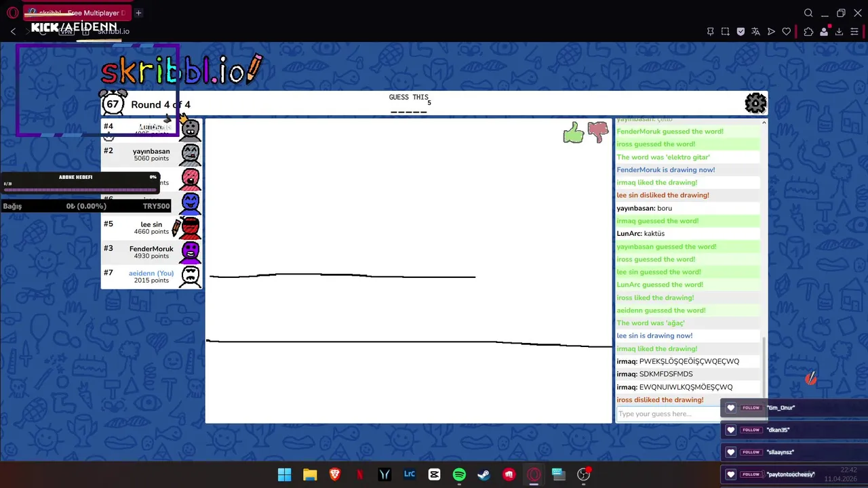
Task: Click 'Round 4 of 4' label
Action: click(161, 104)
